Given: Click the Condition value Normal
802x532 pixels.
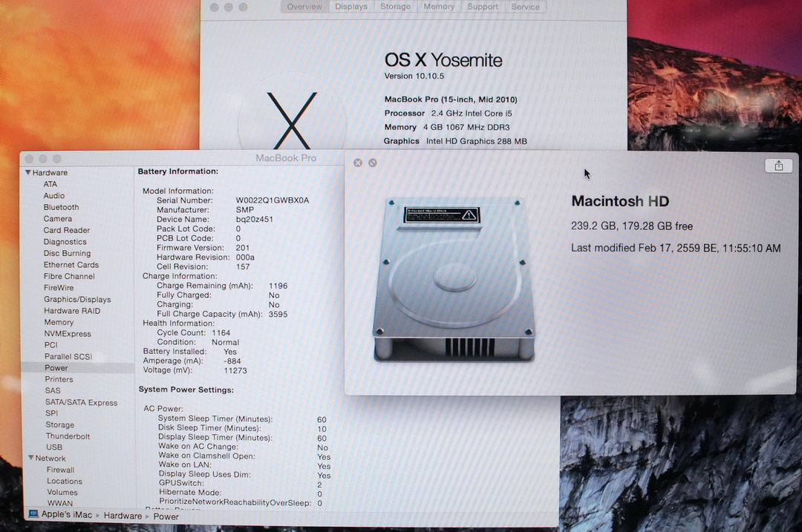Looking at the screenshot, I should (x=225, y=342).
